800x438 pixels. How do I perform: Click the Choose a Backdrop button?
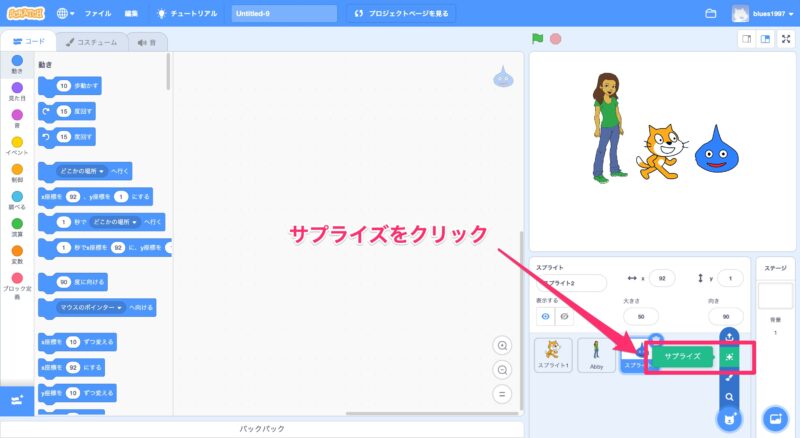click(x=773, y=417)
